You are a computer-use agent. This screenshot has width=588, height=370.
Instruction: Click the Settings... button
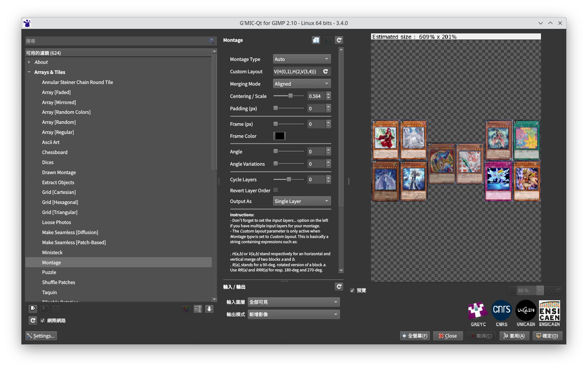tap(41, 336)
